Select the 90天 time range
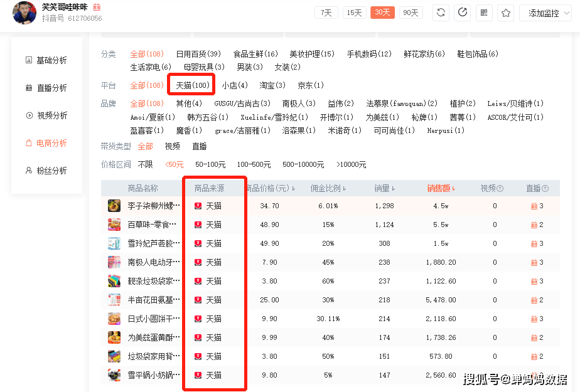The width and height of the screenshot is (580, 392). (x=411, y=13)
